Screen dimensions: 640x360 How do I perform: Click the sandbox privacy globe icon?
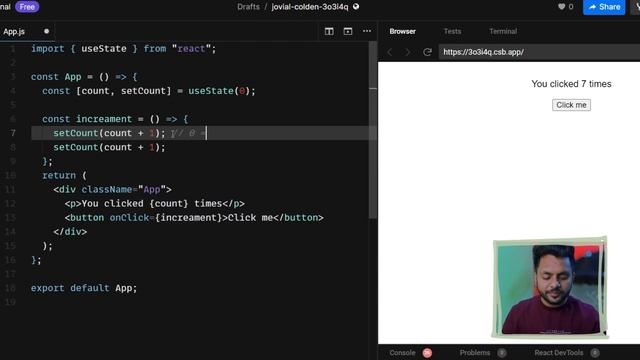click(x=356, y=7)
